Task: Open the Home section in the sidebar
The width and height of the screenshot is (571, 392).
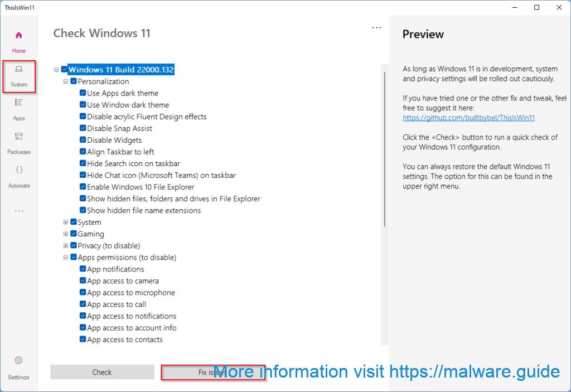Action: [19, 39]
